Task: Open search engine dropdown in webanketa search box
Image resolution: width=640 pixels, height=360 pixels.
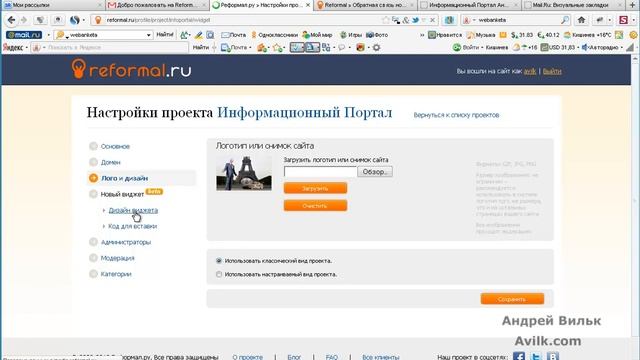Action: 474,20
